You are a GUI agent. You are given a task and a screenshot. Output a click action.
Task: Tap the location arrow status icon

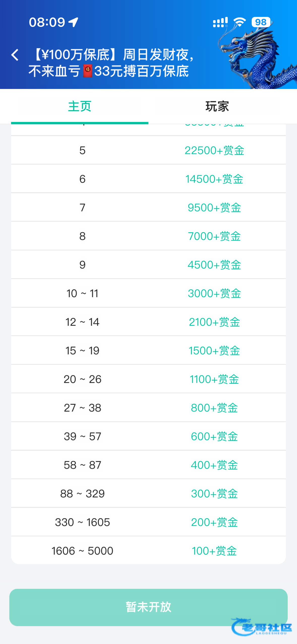[73, 22]
